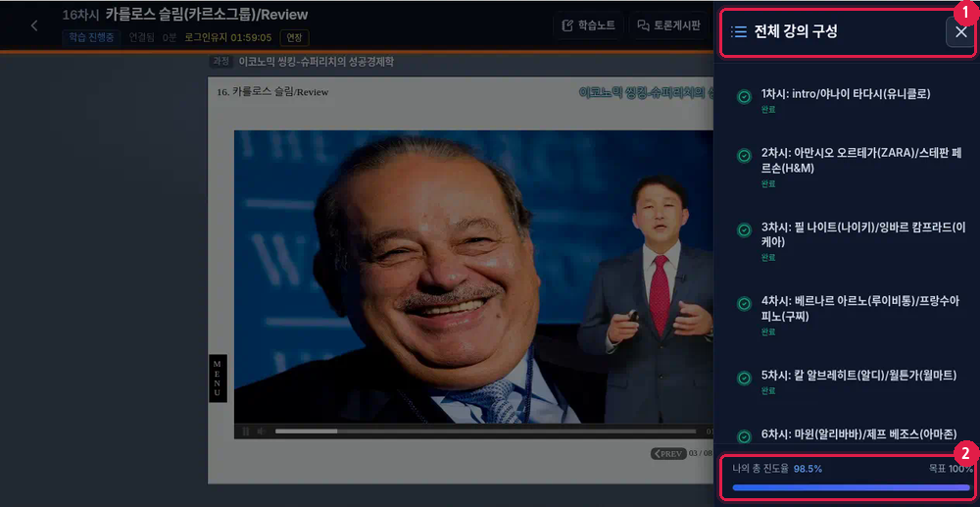The image size is (980, 507).
Task: Click the 98.5% progress value
Action: tap(808, 468)
